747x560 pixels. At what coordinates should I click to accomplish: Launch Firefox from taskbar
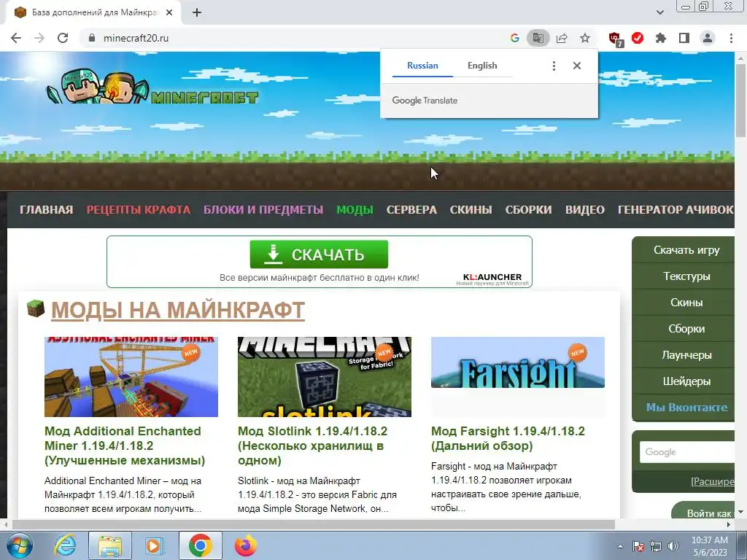pyautogui.click(x=245, y=545)
